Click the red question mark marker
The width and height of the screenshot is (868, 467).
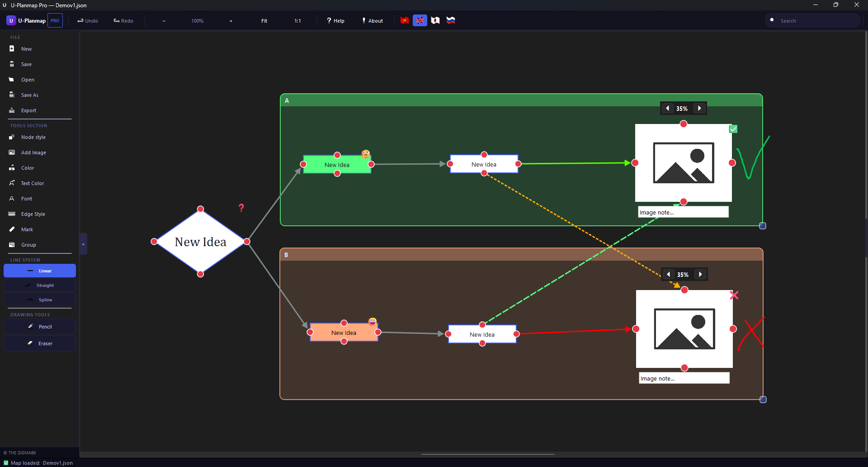click(x=241, y=208)
